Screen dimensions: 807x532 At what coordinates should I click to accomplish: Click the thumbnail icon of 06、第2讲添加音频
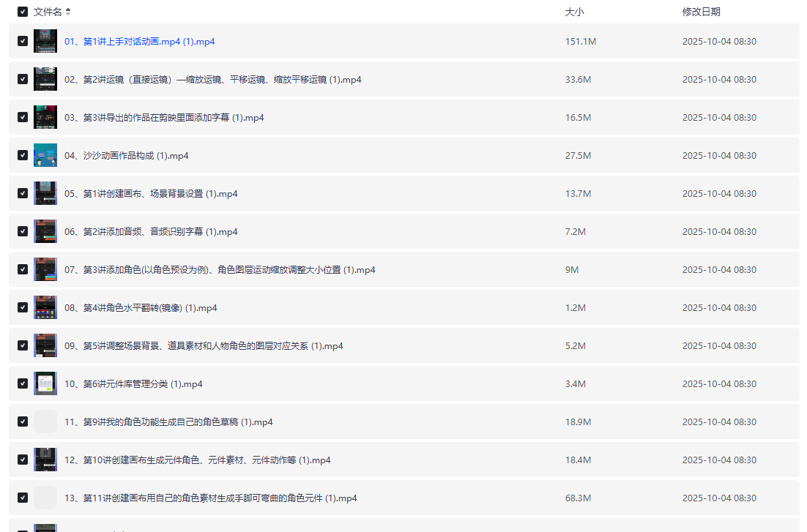coord(45,232)
